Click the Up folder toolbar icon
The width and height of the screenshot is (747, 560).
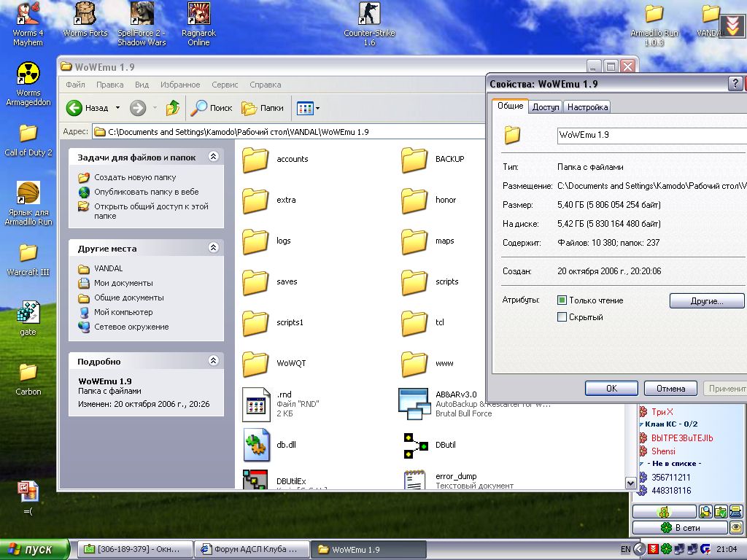(x=173, y=108)
